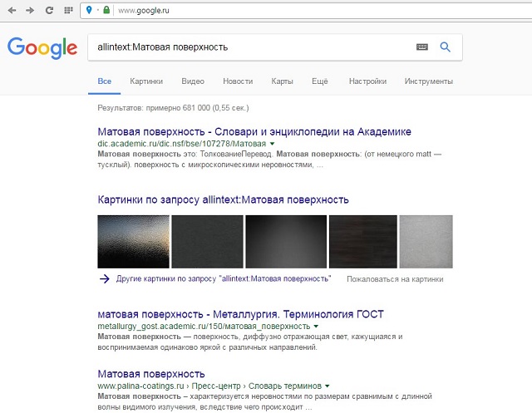532x413 pixels.
Task: Open the fourth dark wood-like image thumbnail
Action: pyautogui.click(x=363, y=242)
